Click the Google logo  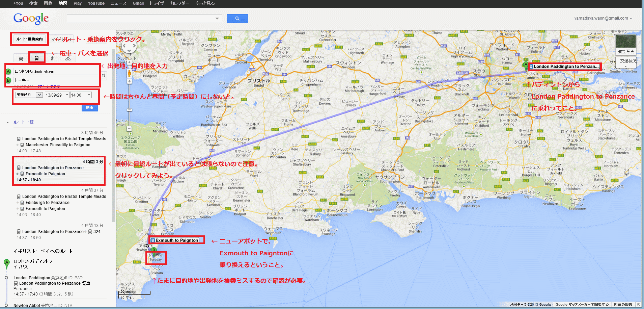[31, 19]
